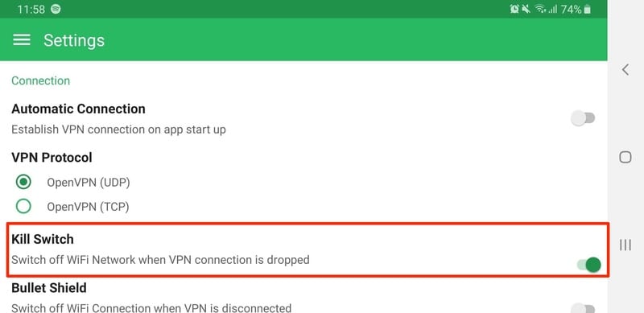The width and height of the screenshot is (644, 313).
Task: Tap the muted sound status icon
Action: coord(526,9)
